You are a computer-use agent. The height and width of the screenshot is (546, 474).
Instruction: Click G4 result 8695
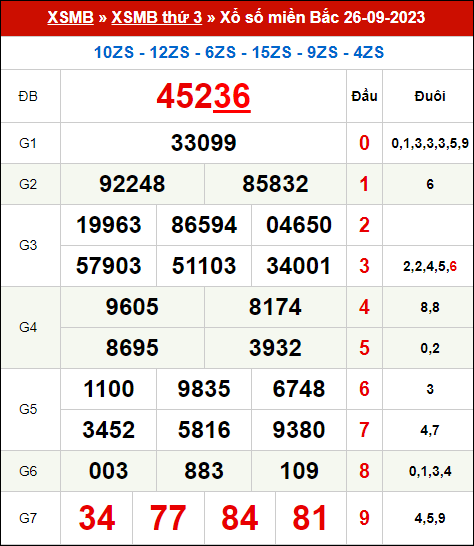tap(132, 348)
